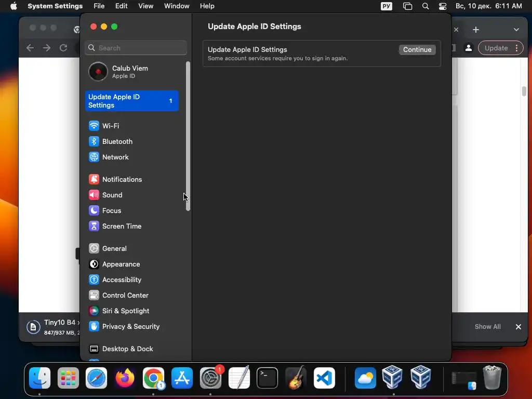Viewport: 532px width, 399px height.
Task: Click Show All downloads in Chrome
Action: pos(487,327)
